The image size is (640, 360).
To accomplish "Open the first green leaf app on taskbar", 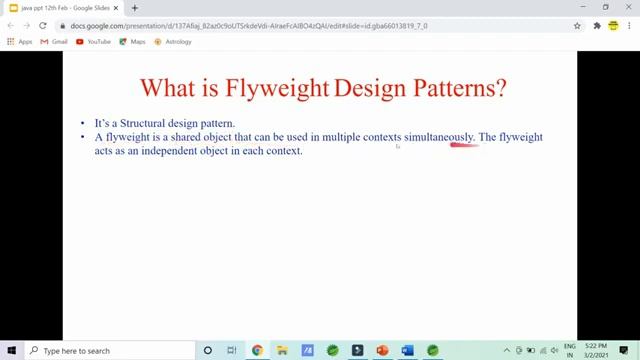I will click(x=333, y=350).
